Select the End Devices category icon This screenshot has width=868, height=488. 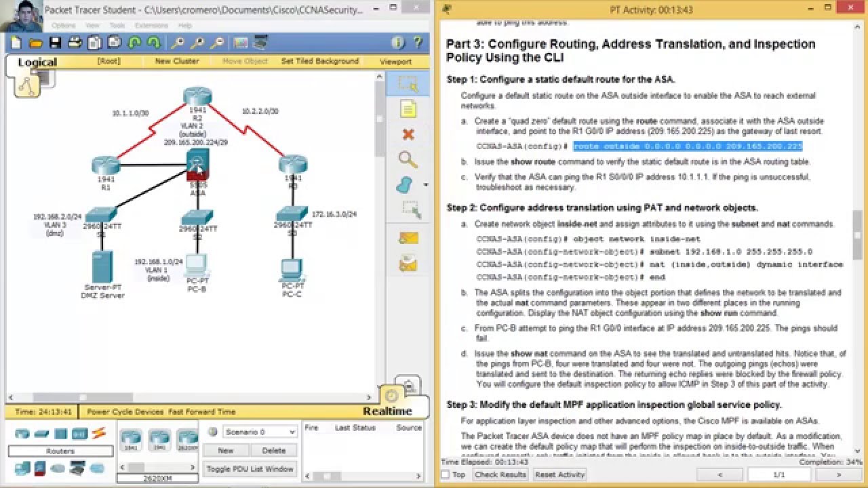pos(22,468)
